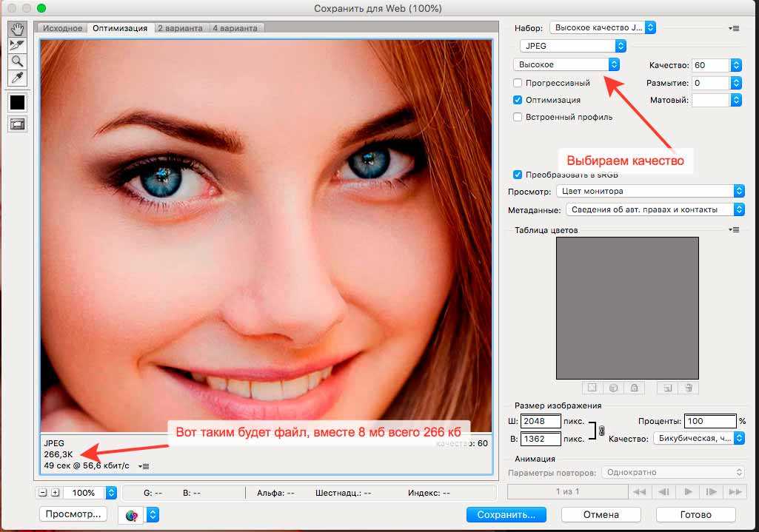Uncheck Преобразовать в sRGB checkbox
Image resolution: width=759 pixels, height=532 pixels.
pyautogui.click(x=518, y=175)
